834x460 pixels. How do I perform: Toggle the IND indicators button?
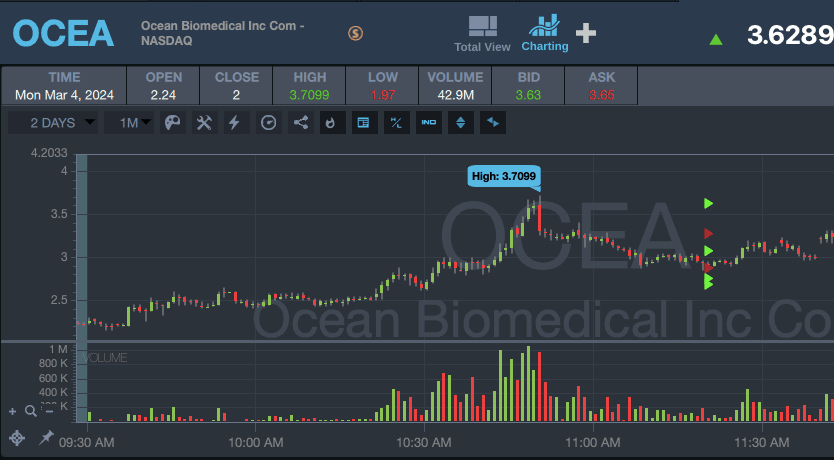[x=428, y=122]
